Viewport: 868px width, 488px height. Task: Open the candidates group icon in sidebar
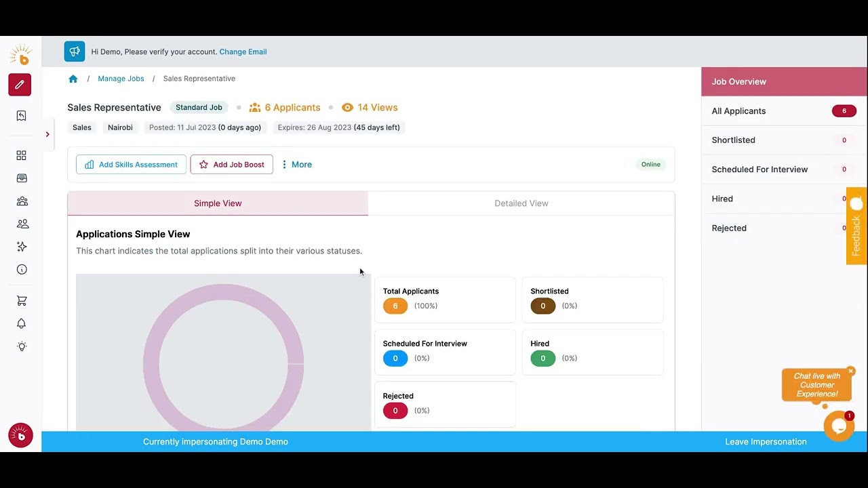coord(22,201)
